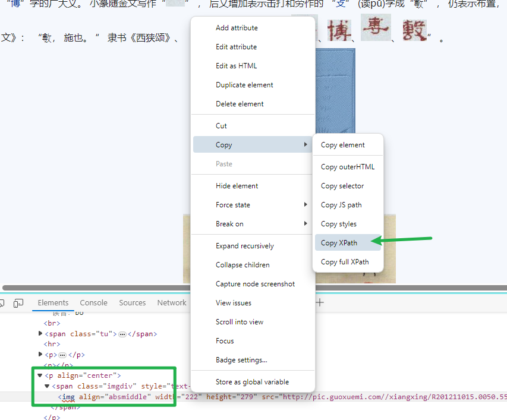
Task: Expand the collapsed p element node
Action: pos(40,355)
